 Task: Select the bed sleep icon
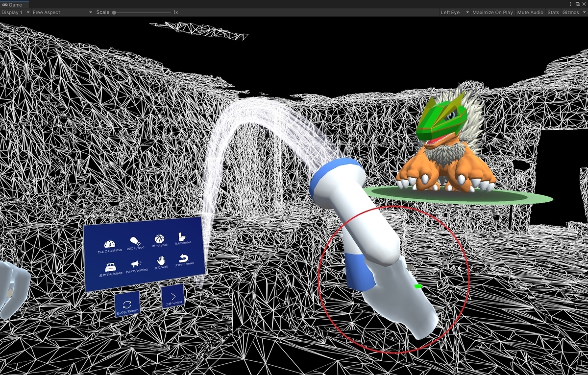[111, 267]
